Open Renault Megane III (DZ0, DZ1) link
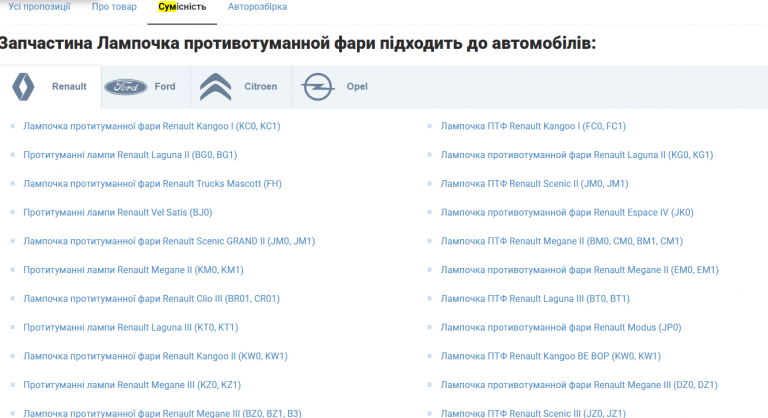The image size is (768, 418). (579, 385)
